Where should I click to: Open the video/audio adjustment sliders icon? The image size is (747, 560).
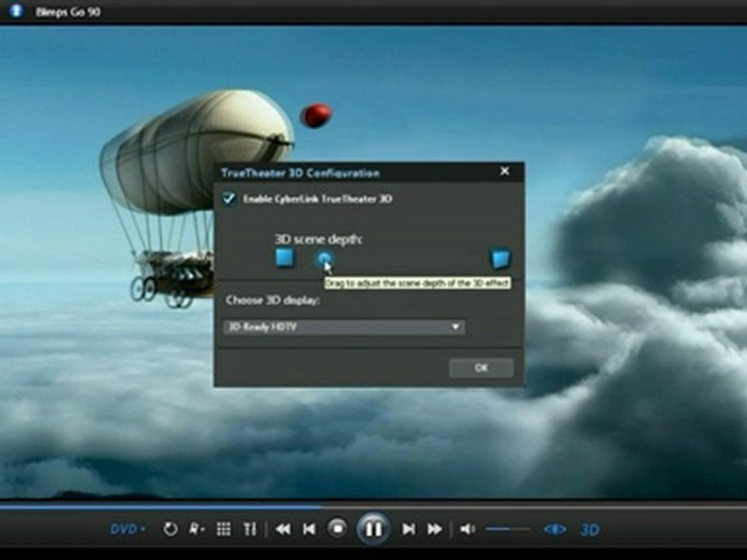pos(250,529)
